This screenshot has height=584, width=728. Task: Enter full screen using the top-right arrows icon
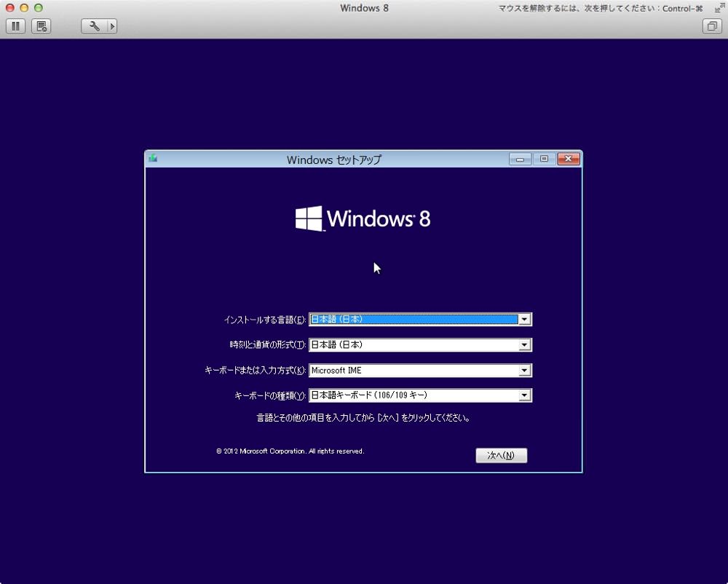point(719,8)
